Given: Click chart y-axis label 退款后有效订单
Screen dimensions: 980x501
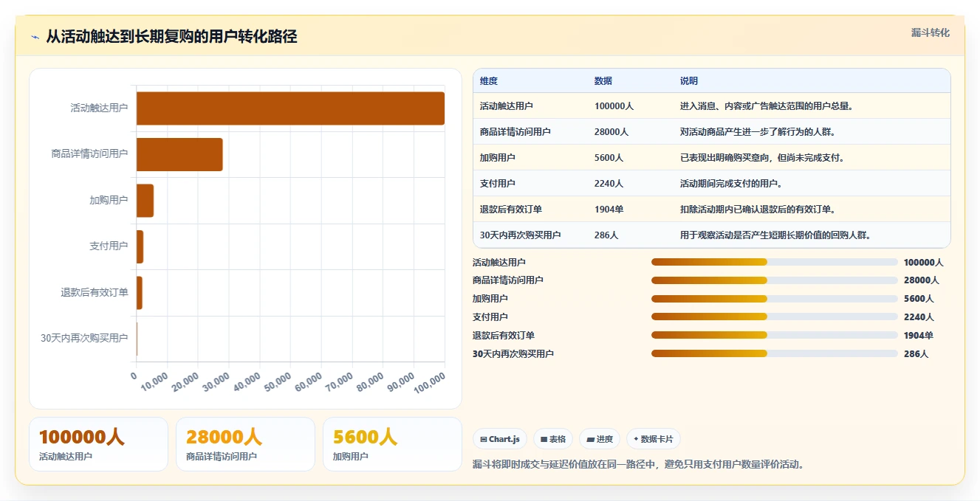Looking at the screenshot, I should (95, 293).
